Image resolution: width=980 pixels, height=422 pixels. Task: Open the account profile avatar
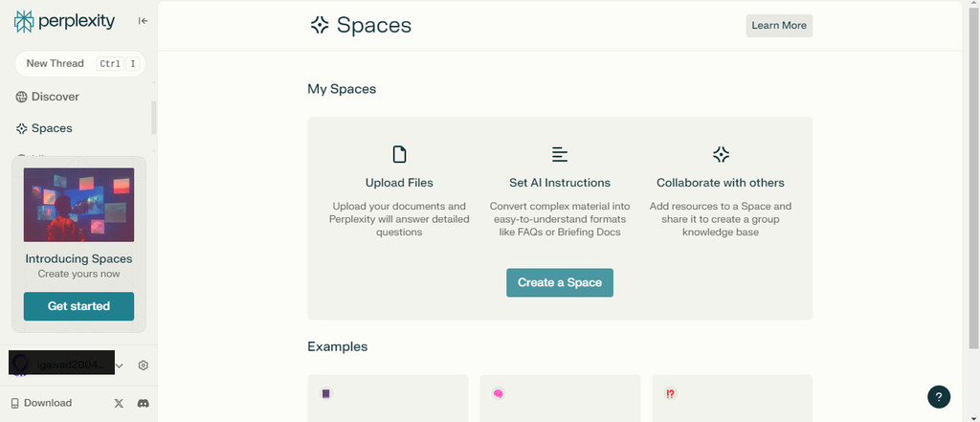pos(20,364)
